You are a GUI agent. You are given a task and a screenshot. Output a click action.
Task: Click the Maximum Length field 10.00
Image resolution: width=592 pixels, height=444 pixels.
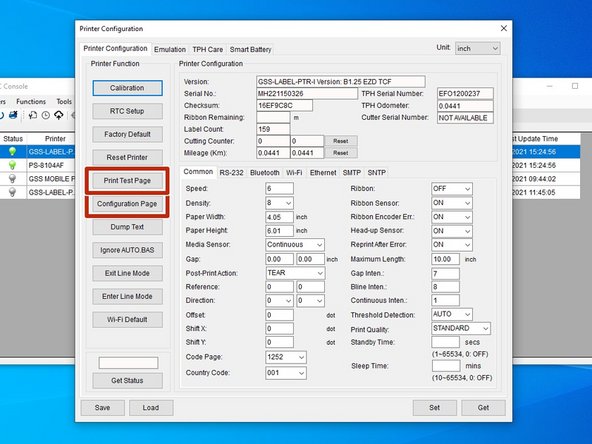pos(446,259)
